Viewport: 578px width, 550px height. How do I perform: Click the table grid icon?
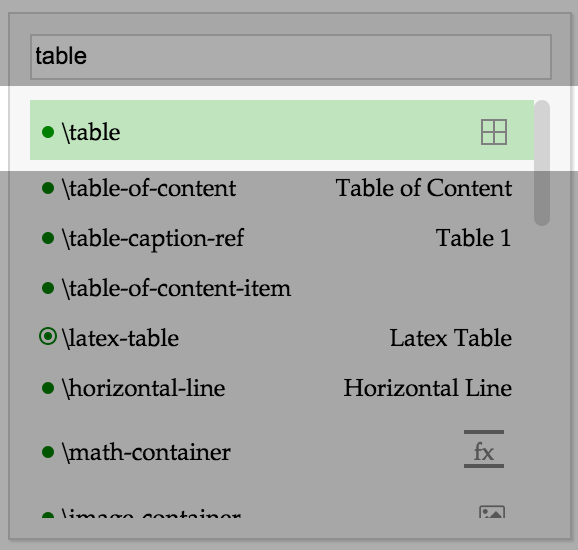[x=494, y=132]
